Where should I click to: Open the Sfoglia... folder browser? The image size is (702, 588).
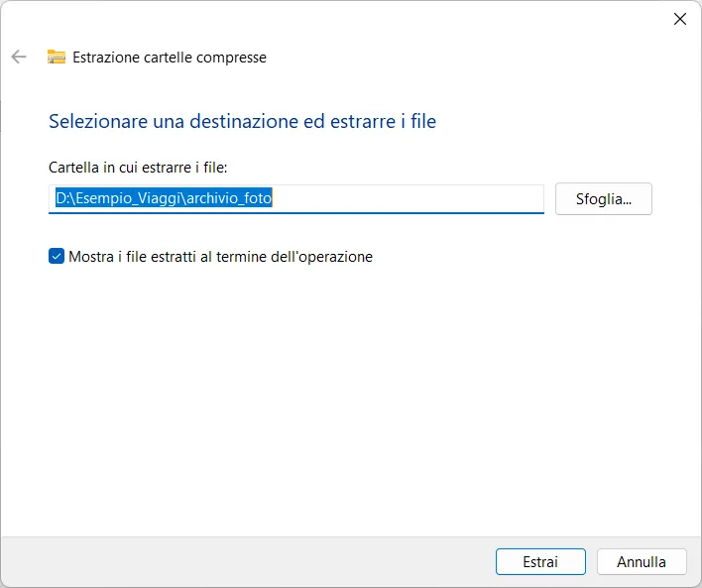[x=604, y=199]
